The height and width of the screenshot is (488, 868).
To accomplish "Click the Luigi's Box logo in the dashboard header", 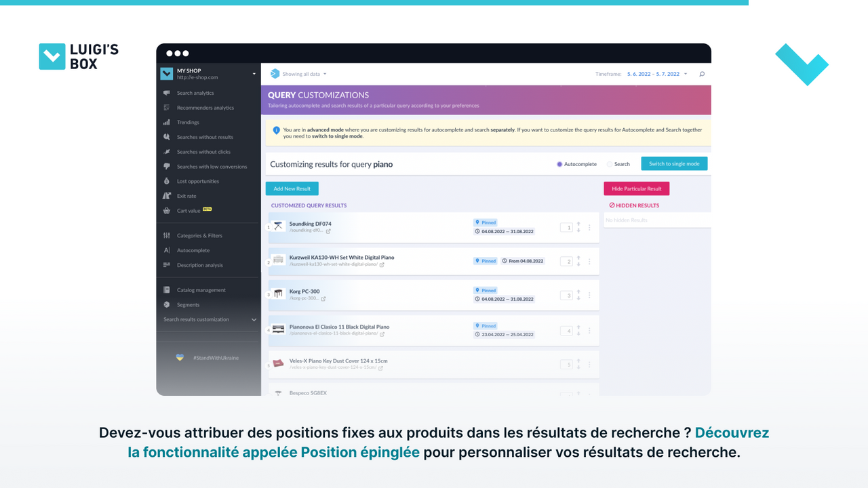I will point(275,74).
